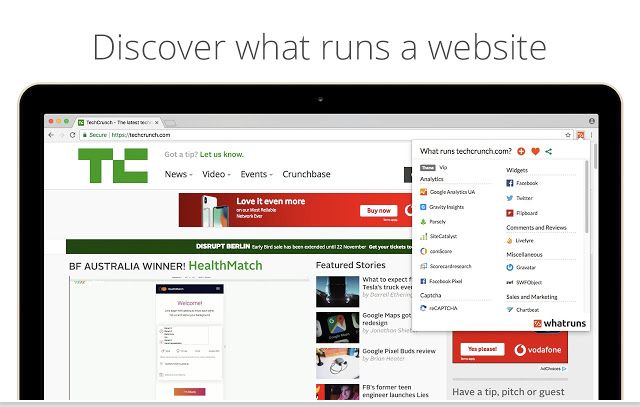Open the Video dropdown menu
640x407 pixels.
coord(216,174)
